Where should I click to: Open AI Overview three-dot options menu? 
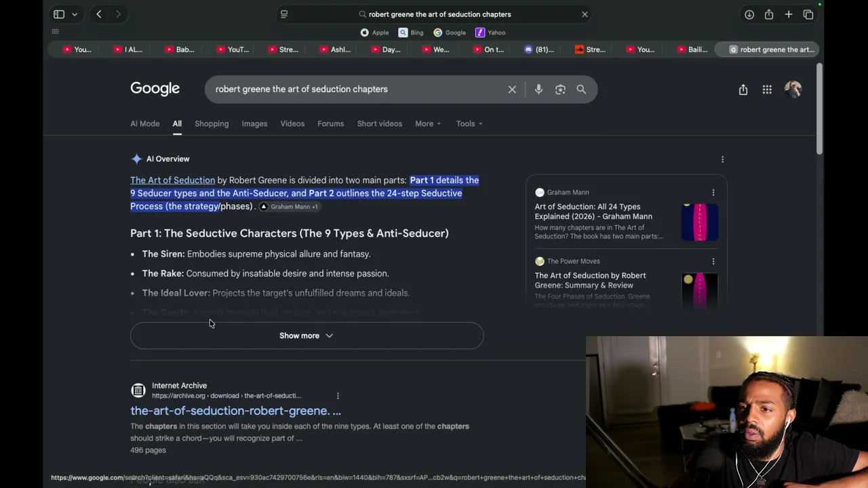(x=722, y=159)
